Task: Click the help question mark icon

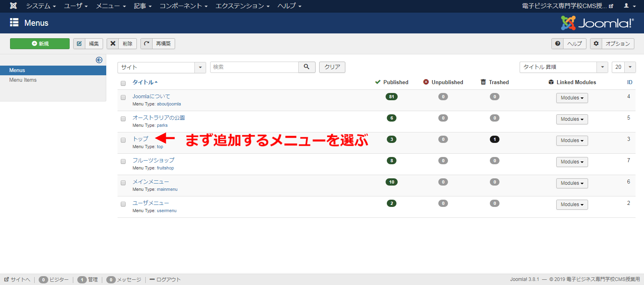Action: [x=557, y=43]
